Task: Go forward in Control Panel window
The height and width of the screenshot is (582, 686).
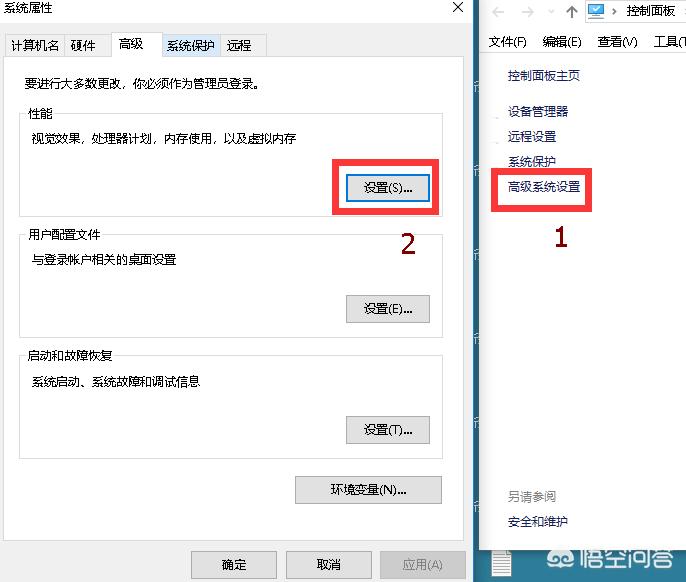Action: coord(527,12)
